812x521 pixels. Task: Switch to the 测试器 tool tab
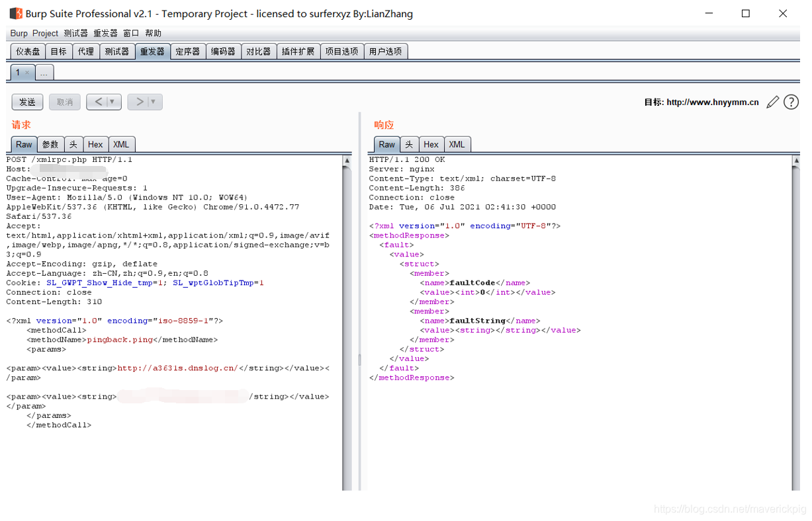pyautogui.click(x=117, y=52)
